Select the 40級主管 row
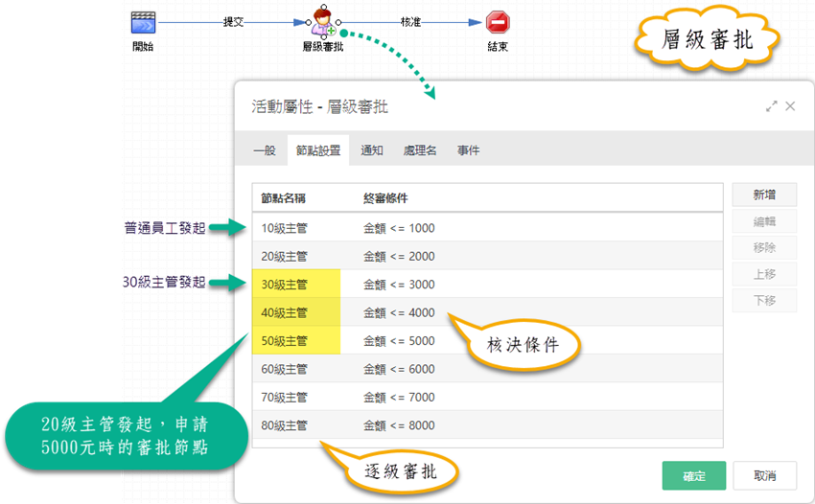This screenshot has height=504, width=815. click(x=487, y=312)
